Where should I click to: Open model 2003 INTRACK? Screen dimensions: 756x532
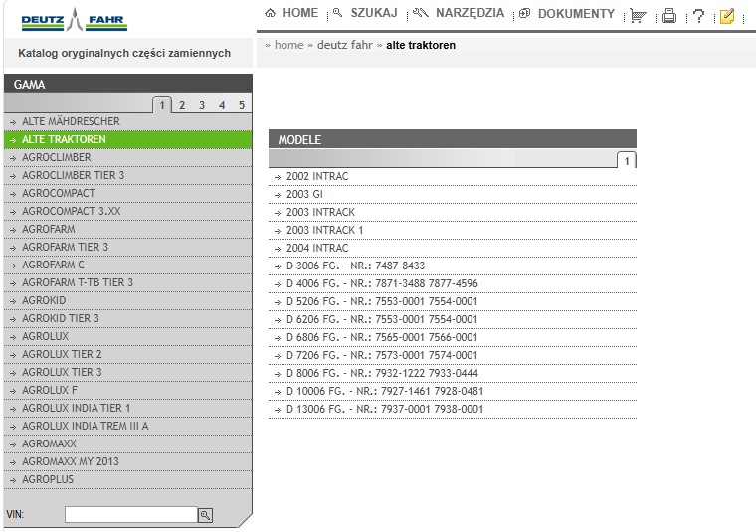click(x=453, y=212)
